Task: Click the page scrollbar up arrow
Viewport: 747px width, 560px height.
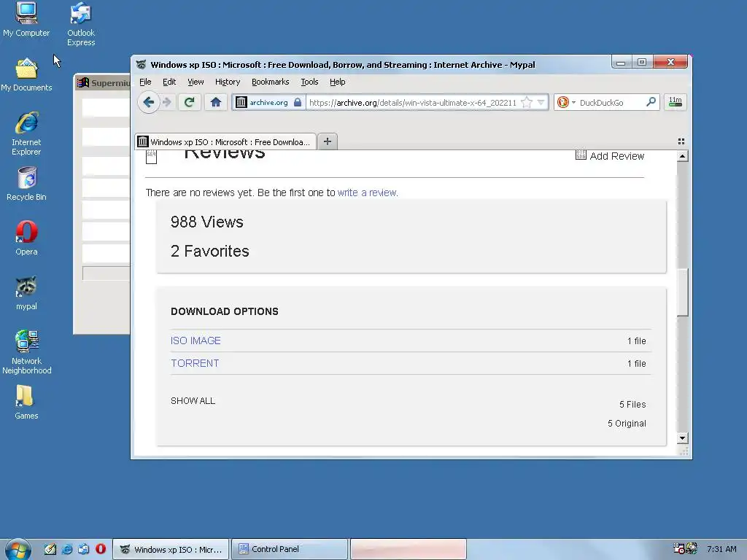Action: pos(682,156)
